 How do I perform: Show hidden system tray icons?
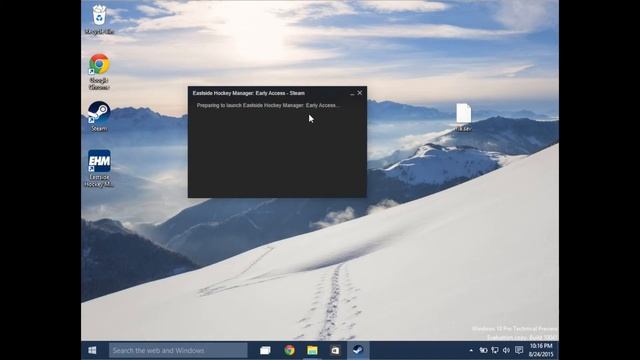[x=471, y=350]
